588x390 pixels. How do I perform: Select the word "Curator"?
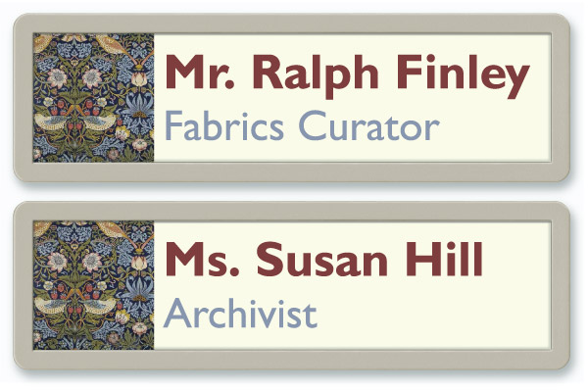coord(368,125)
